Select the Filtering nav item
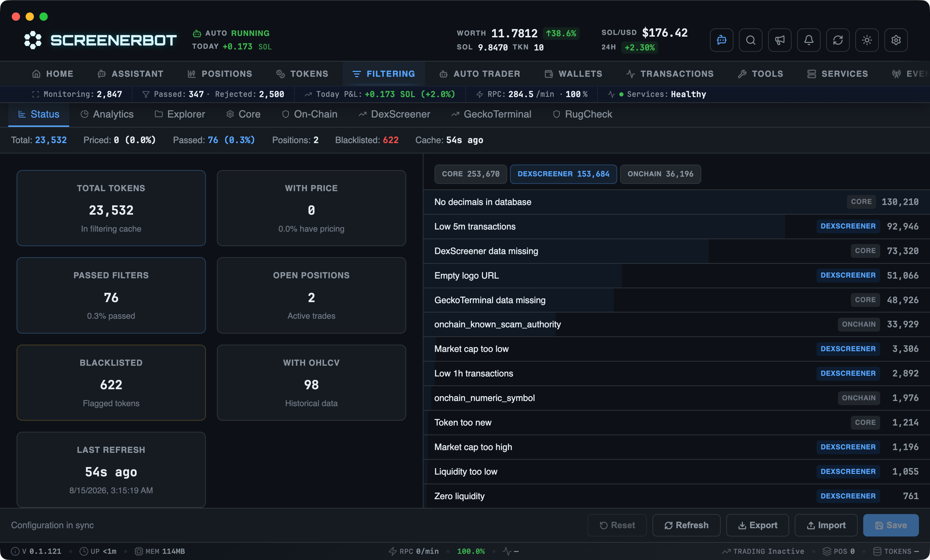The width and height of the screenshot is (930, 560). [x=383, y=74]
